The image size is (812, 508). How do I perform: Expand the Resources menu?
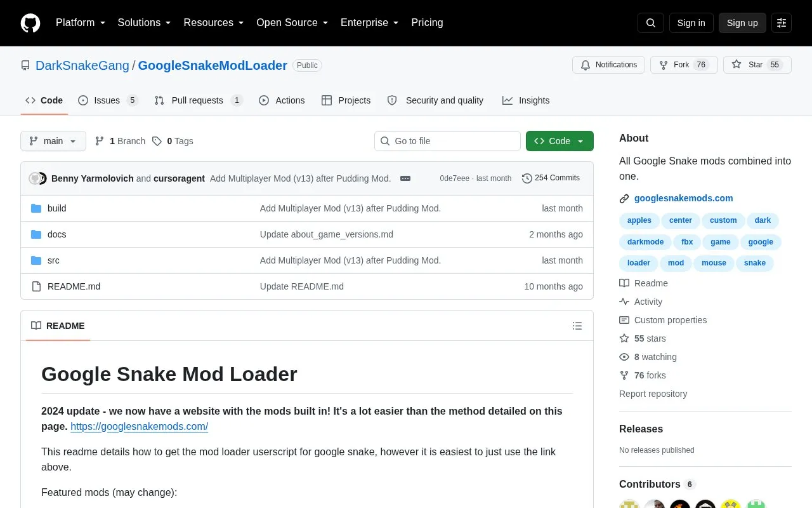coord(213,23)
